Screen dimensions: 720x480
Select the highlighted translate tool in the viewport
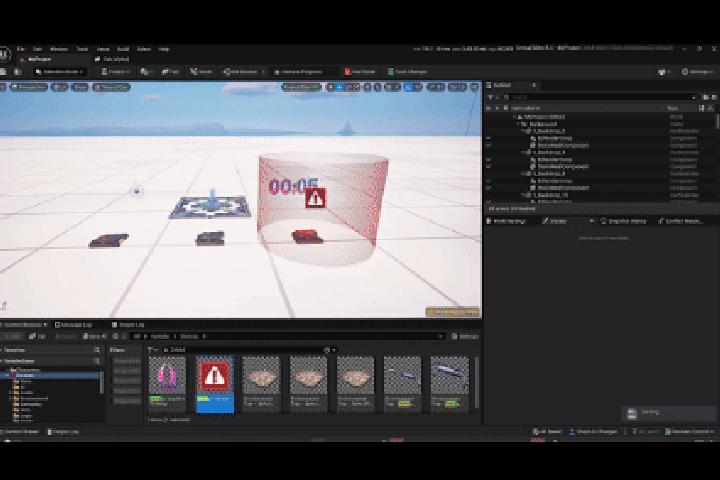(339, 87)
